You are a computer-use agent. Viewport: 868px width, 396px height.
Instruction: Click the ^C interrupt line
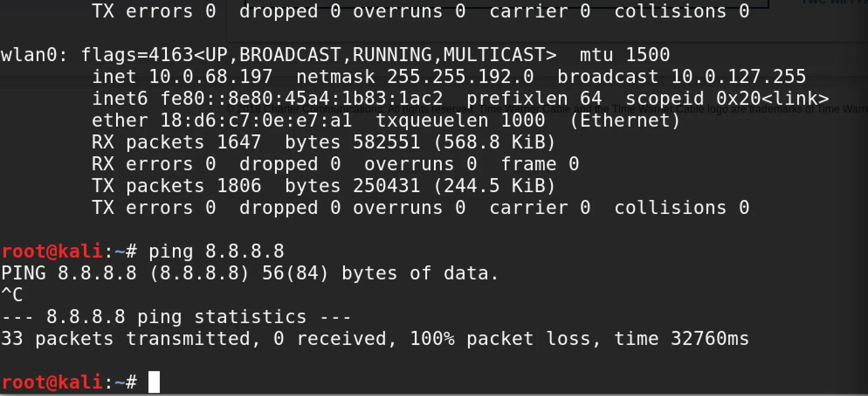12,295
